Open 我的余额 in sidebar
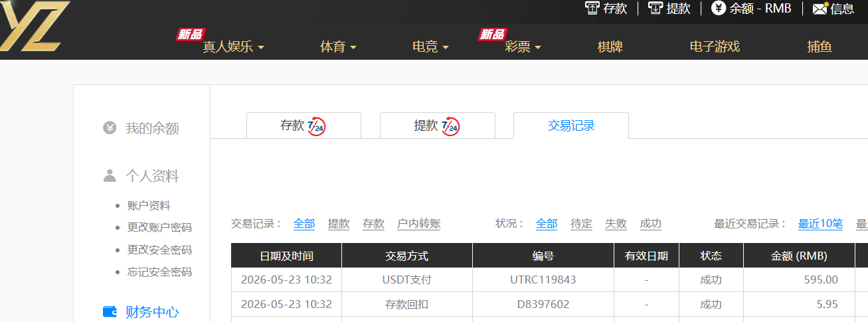868x322 pixels. tap(152, 128)
